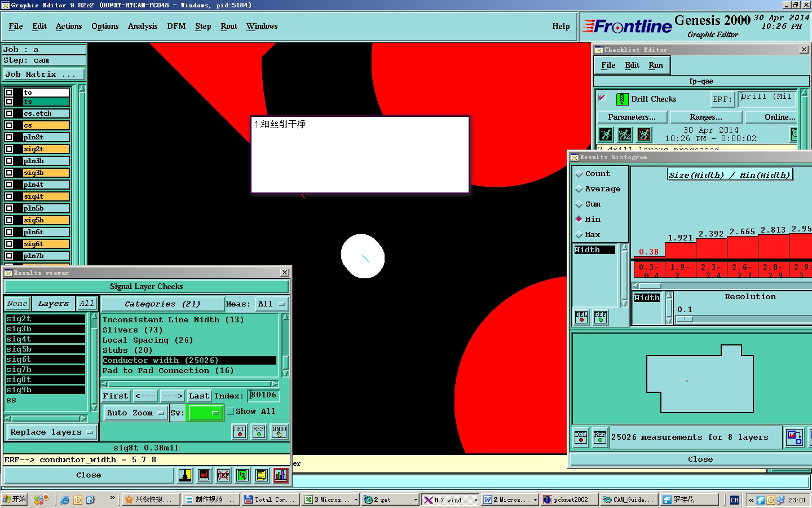
Task: Open Job Matrix button menu
Action: 44,75
